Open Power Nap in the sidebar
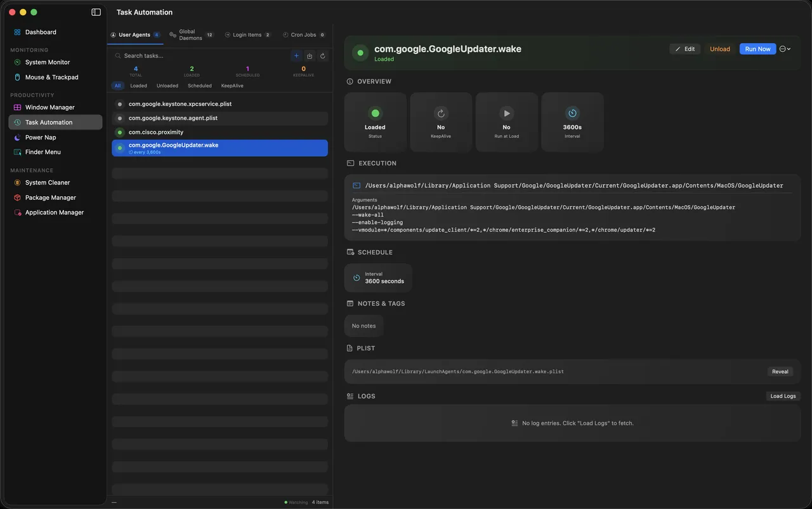812x509 pixels. click(x=55, y=137)
